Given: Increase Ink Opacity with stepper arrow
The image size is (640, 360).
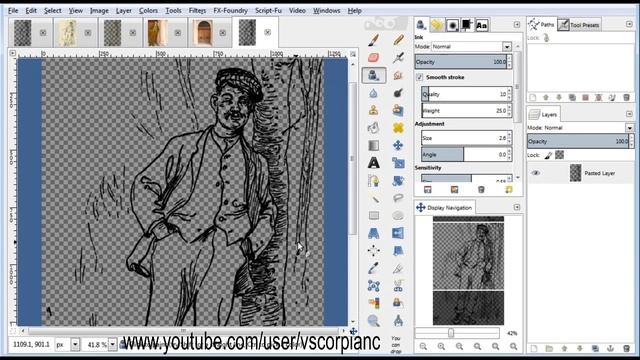Looking at the screenshot, I should coord(509,59).
